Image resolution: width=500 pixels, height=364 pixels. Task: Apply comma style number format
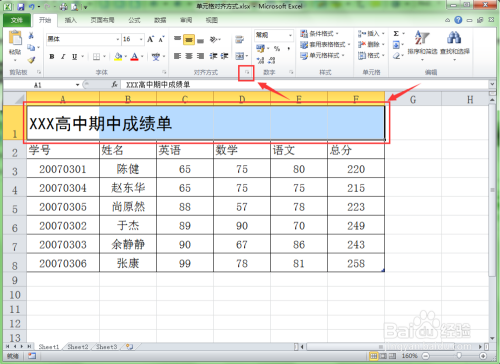289,49
